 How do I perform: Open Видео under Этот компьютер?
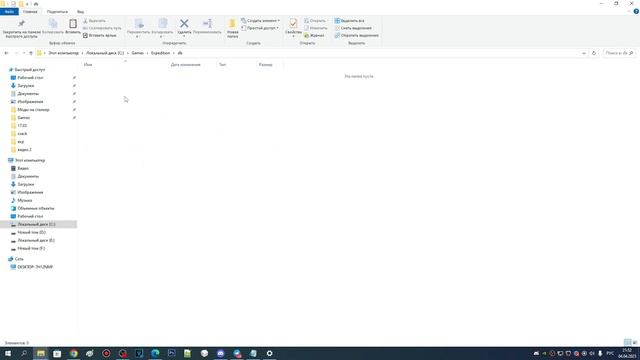click(x=23, y=168)
